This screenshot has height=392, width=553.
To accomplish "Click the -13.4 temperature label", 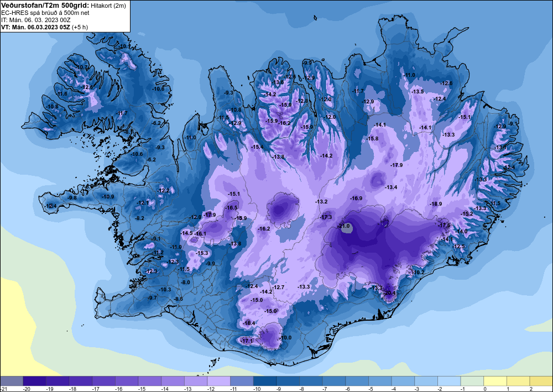I will 391,187.
